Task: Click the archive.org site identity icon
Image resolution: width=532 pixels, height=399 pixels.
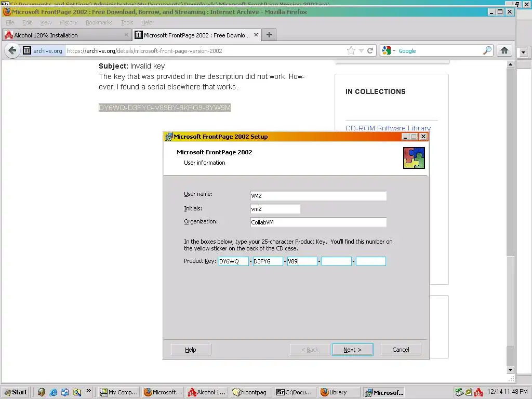Action: [27, 50]
